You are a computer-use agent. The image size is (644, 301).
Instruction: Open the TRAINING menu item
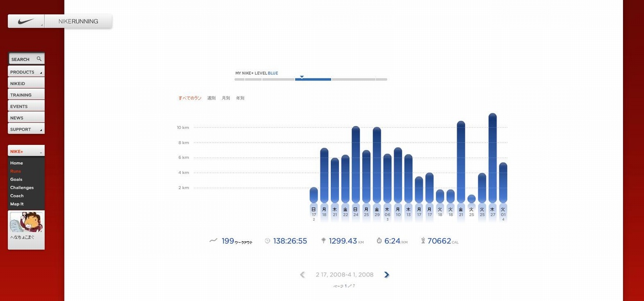26,95
